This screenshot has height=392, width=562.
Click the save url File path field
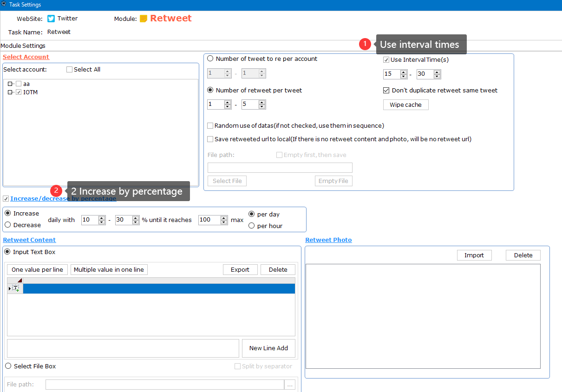(280, 168)
